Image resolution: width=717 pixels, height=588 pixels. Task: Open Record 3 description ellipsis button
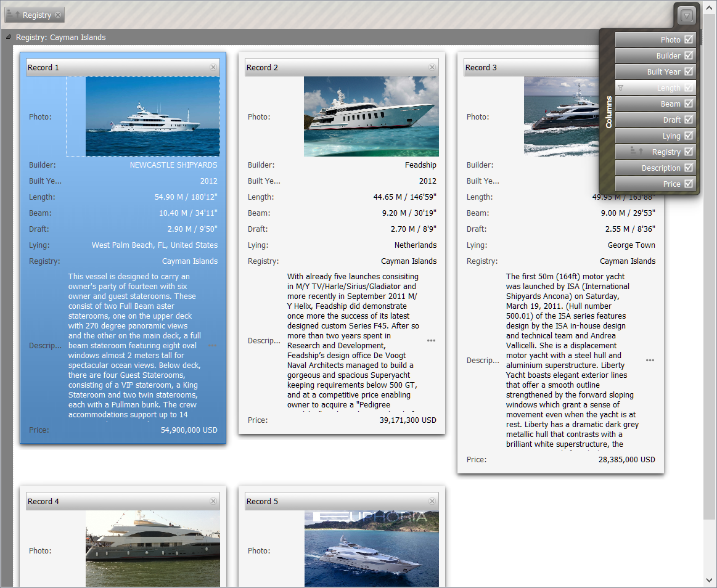click(650, 360)
